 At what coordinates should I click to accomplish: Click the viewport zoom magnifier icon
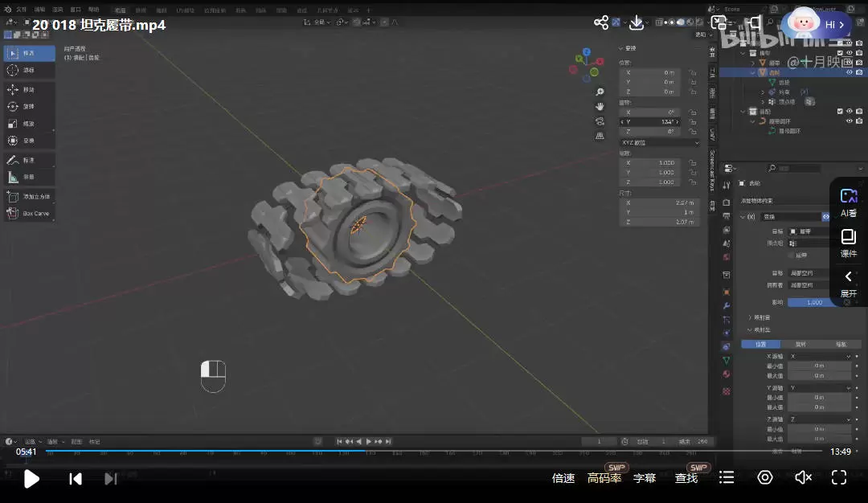[x=600, y=92]
